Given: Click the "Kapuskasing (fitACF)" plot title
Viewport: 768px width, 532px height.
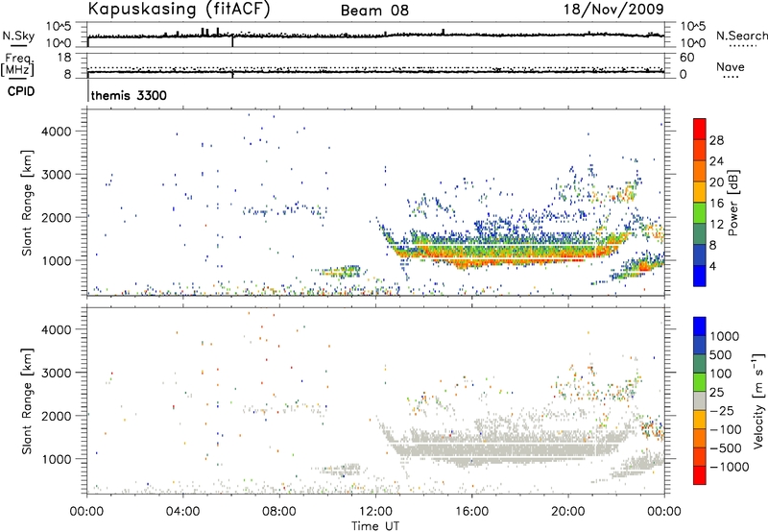Looking at the screenshot, I should pos(179,10).
